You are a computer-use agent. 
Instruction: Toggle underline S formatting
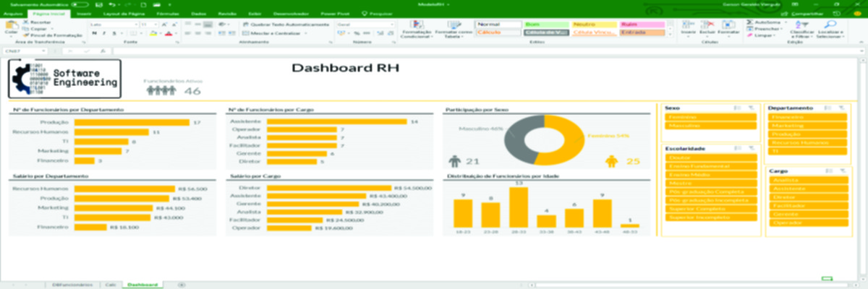(114, 33)
